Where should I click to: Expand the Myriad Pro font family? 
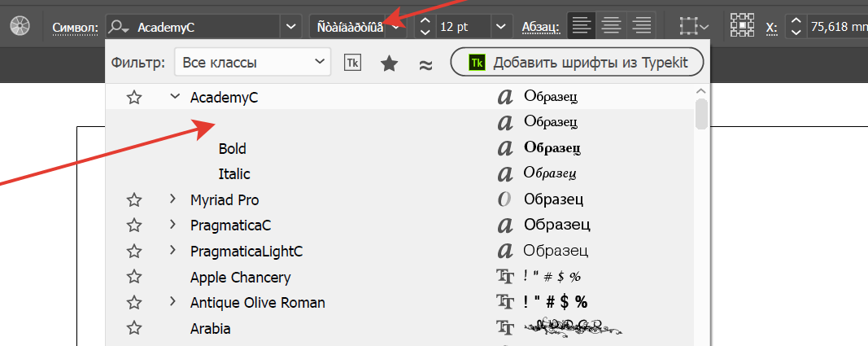tap(173, 198)
